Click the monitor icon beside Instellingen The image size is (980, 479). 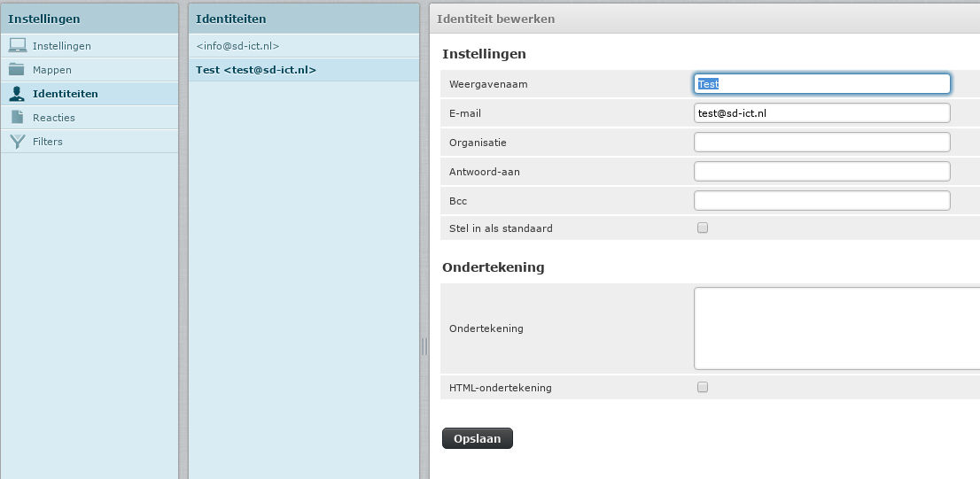click(18, 45)
